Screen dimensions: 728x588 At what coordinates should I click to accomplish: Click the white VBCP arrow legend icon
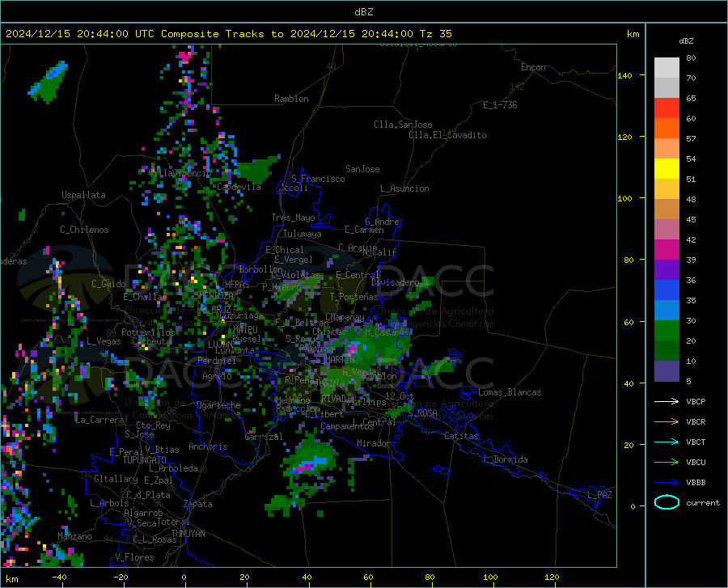click(667, 401)
